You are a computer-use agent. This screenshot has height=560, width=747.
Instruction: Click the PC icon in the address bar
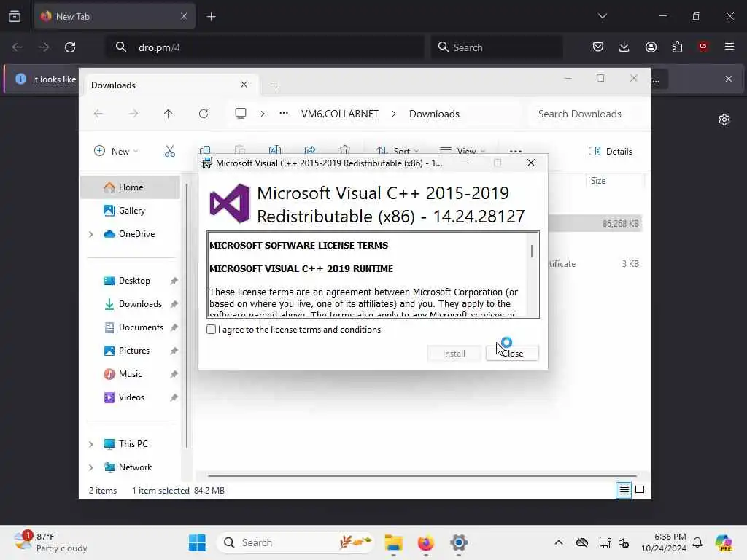coord(241,113)
